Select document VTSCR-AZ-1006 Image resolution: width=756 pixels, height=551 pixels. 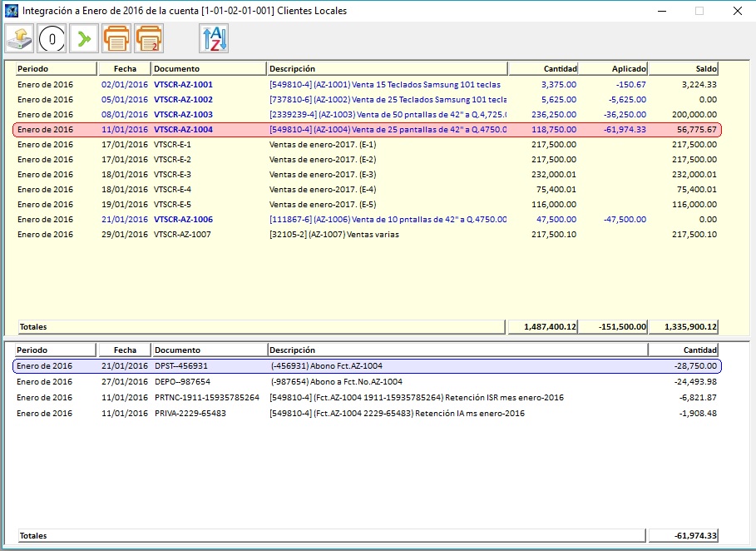click(x=183, y=219)
